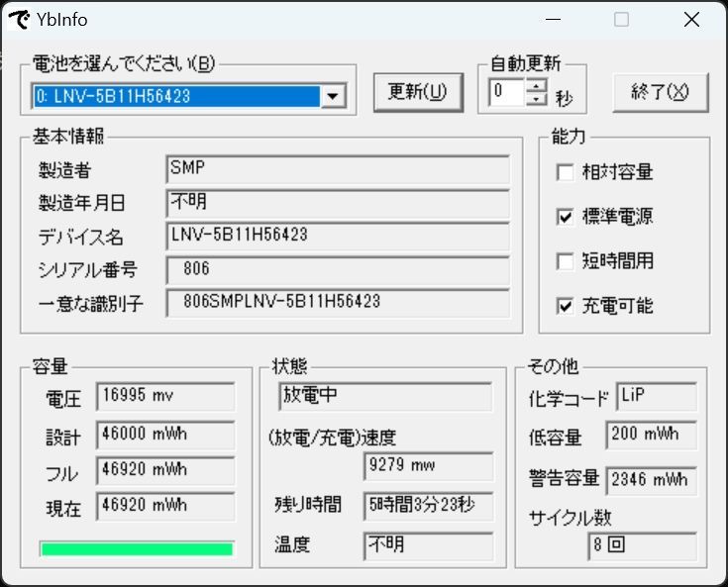Click the 化学コード value LiP

coord(657,396)
